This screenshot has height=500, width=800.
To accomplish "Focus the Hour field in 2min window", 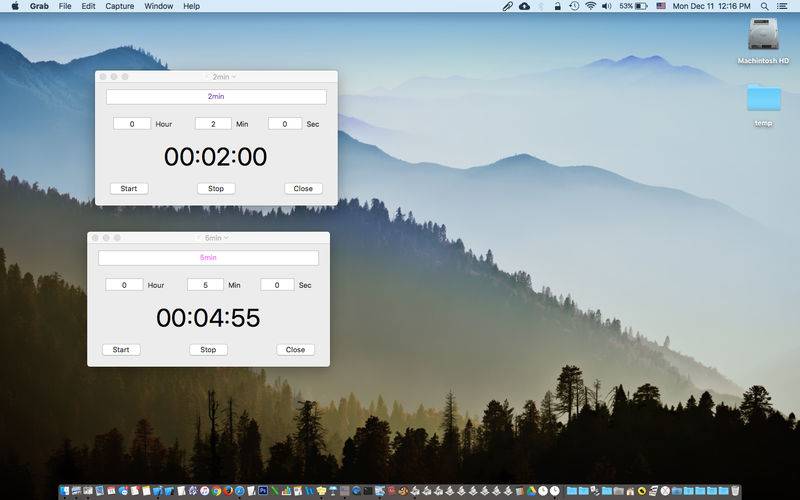I will [132, 124].
